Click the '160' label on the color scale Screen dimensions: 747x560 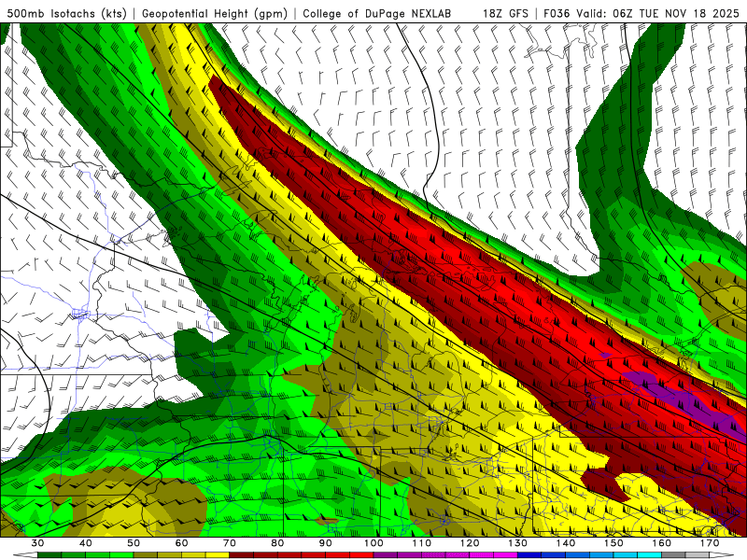tap(662, 543)
